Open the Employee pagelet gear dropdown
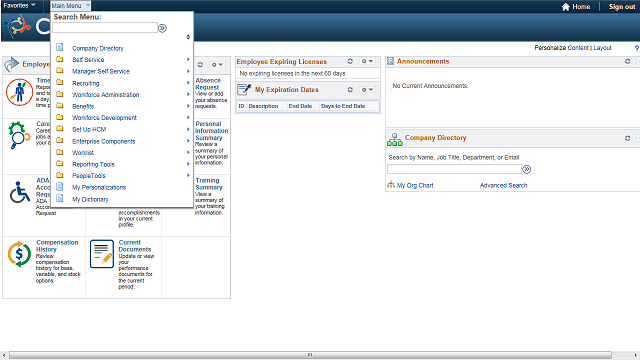 coord(217,64)
